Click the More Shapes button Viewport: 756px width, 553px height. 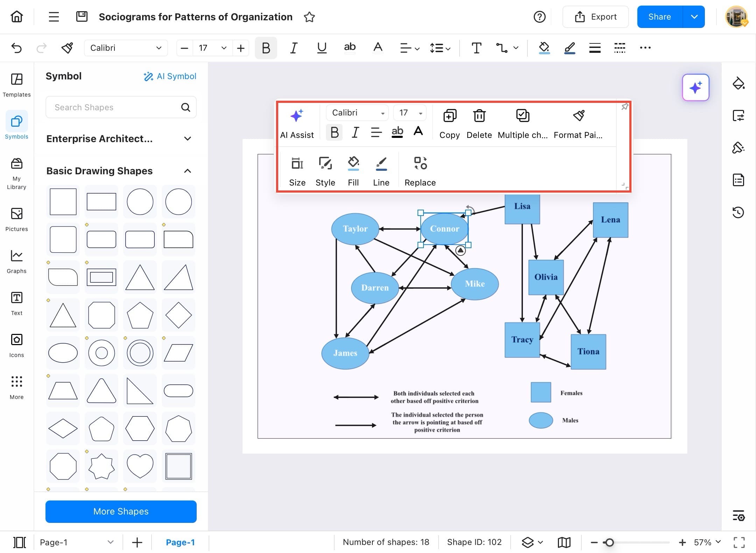[x=121, y=511]
